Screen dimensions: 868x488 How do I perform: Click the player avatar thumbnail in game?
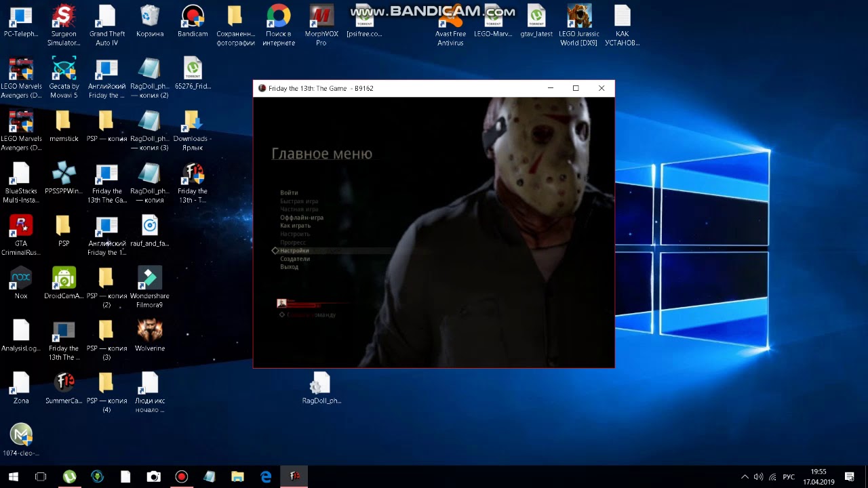coord(281,303)
